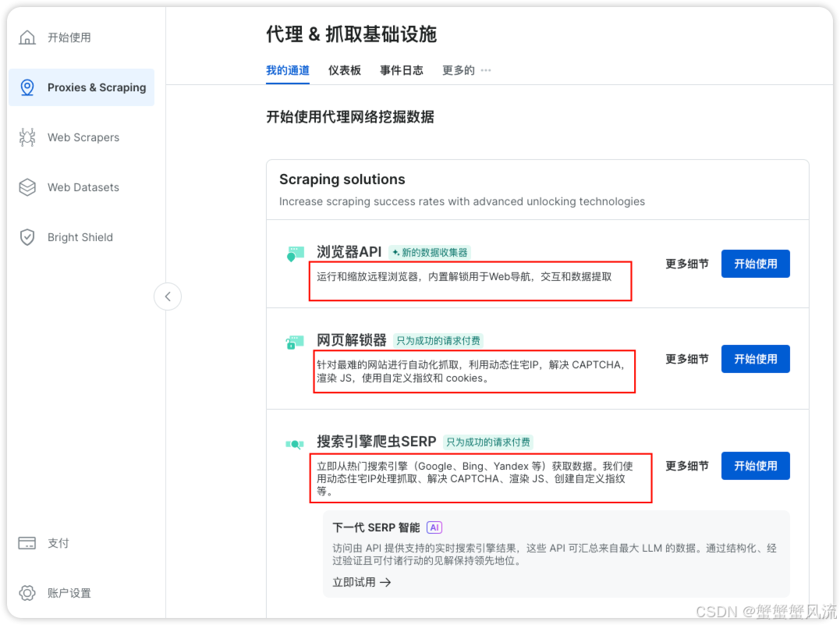Click the 网页解锁器 title
This screenshot has height=625, width=840.
pos(352,340)
